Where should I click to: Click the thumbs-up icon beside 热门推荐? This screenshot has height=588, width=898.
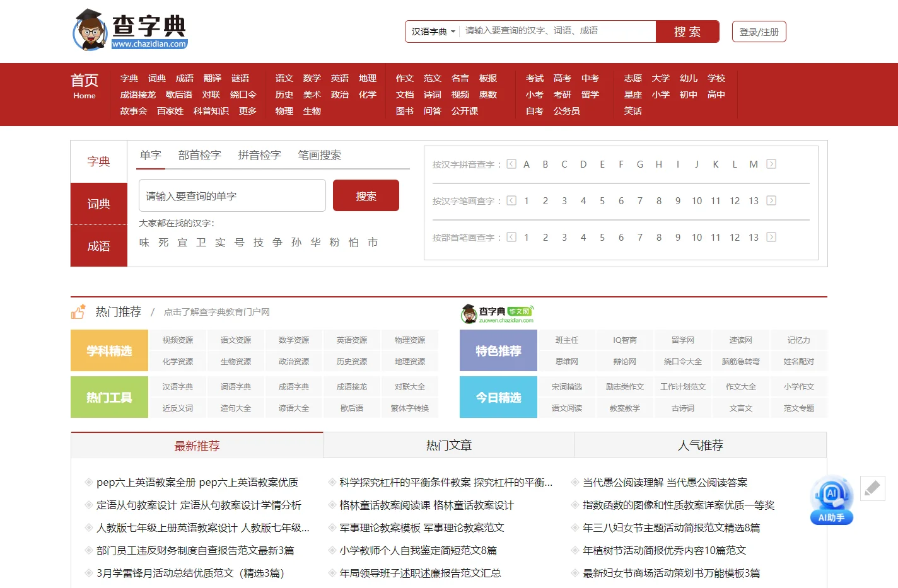(78, 312)
